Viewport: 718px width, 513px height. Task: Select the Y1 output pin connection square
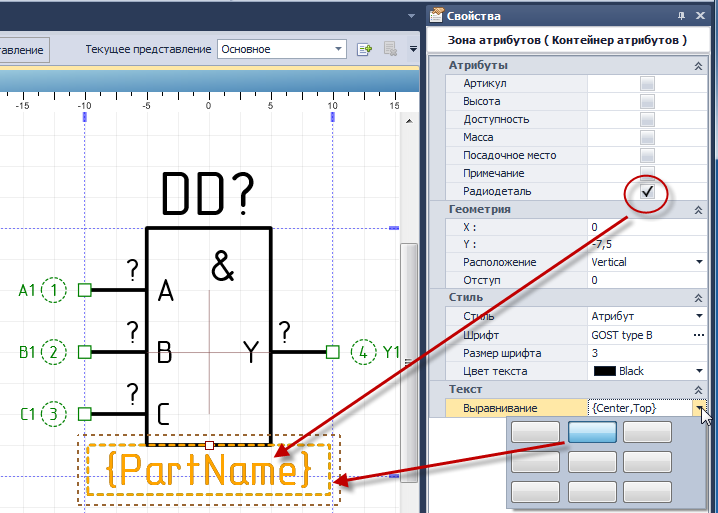(333, 352)
